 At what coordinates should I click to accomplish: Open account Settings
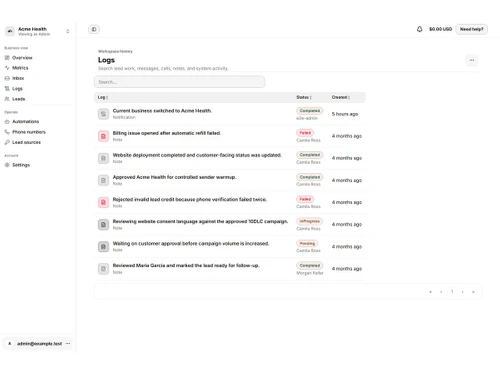[x=21, y=165]
